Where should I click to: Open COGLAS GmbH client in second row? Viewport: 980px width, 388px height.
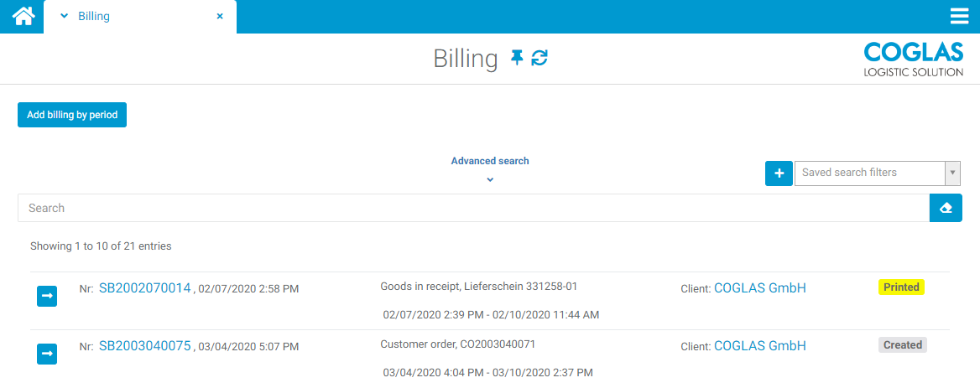759,346
